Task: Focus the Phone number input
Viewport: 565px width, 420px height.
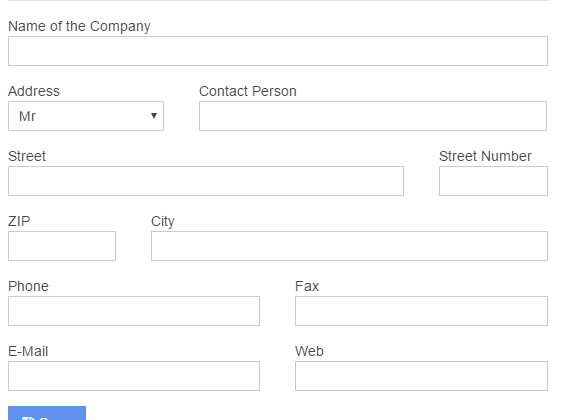Action: [x=134, y=311]
